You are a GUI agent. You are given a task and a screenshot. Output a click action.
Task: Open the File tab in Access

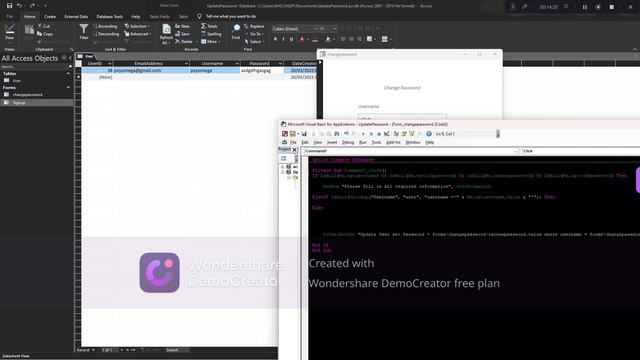pos(9,17)
